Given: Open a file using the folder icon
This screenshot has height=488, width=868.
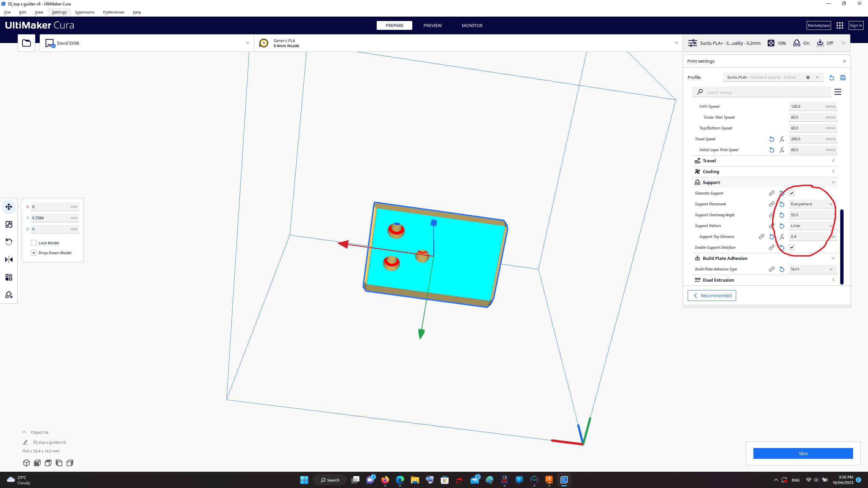Looking at the screenshot, I should click(26, 43).
